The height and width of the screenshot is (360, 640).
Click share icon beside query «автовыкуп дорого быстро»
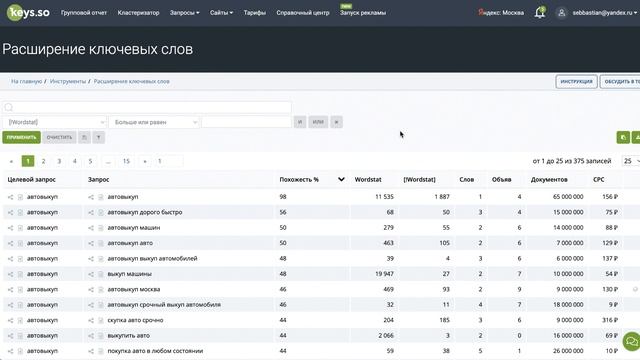click(91, 213)
